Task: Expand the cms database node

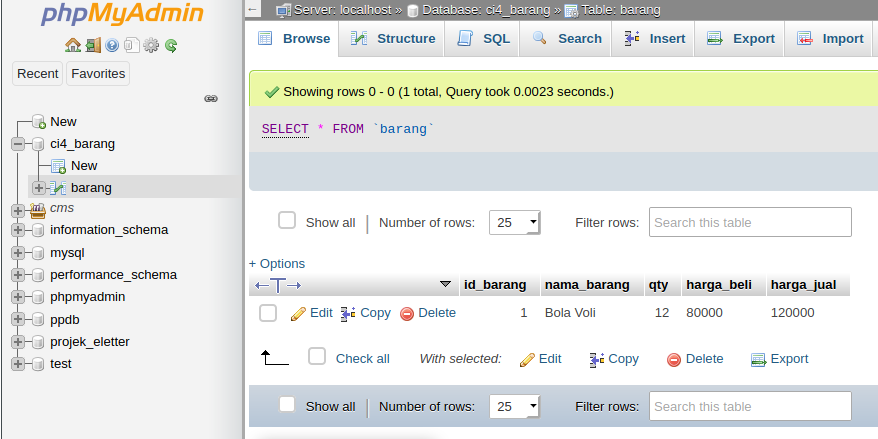Action: [x=18, y=211]
